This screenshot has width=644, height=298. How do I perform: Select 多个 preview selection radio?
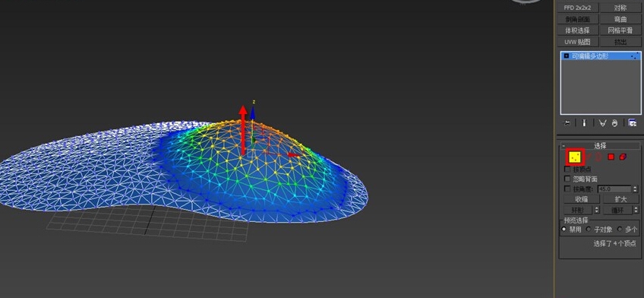pos(620,230)
